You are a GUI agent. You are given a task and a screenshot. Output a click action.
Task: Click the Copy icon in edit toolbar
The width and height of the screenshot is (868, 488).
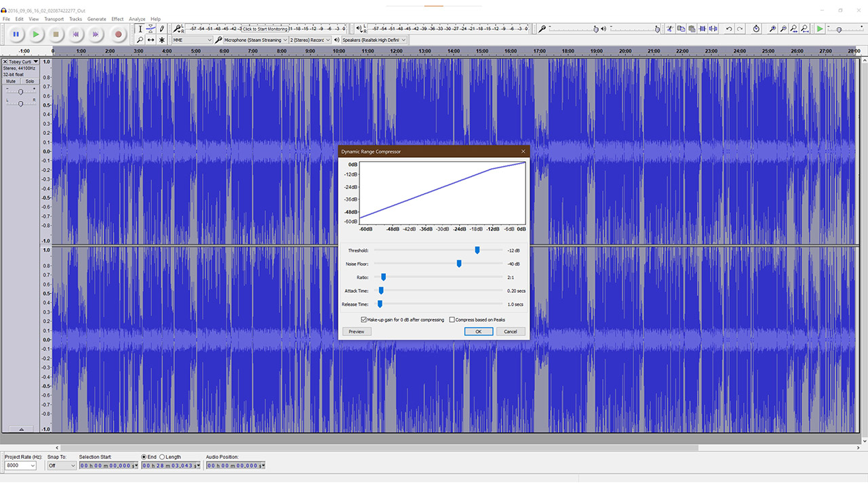[681, 29]
